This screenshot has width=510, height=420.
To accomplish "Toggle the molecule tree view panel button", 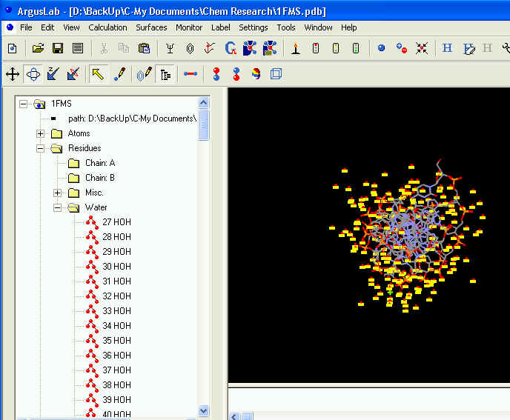I will (165, 74).
